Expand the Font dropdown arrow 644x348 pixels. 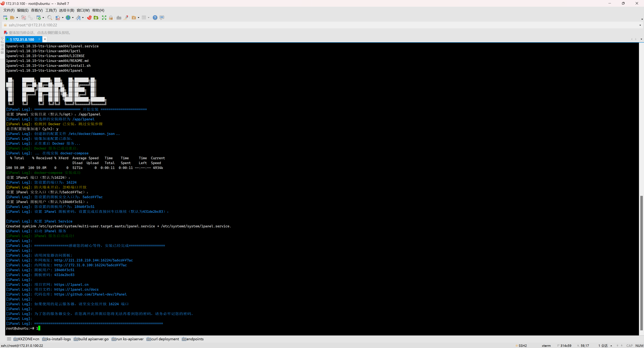83,17
